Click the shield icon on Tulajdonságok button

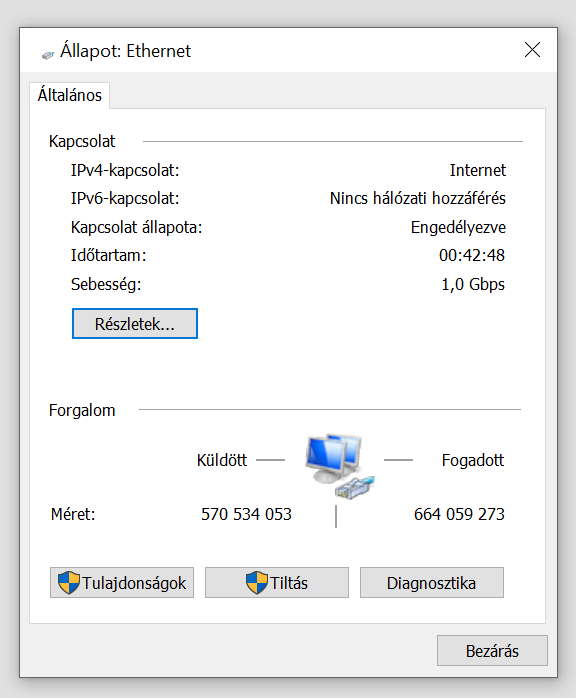(x=69, y=583)
